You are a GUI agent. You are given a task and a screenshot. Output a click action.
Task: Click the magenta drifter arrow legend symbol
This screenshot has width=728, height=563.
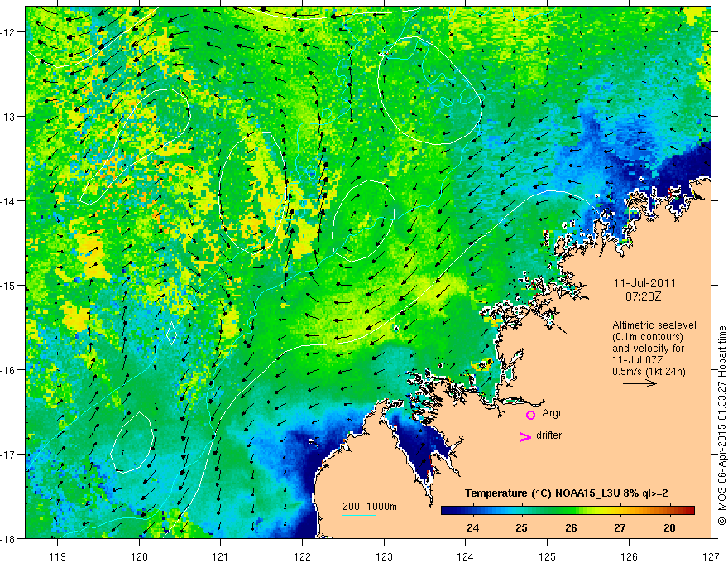[524, 436]
